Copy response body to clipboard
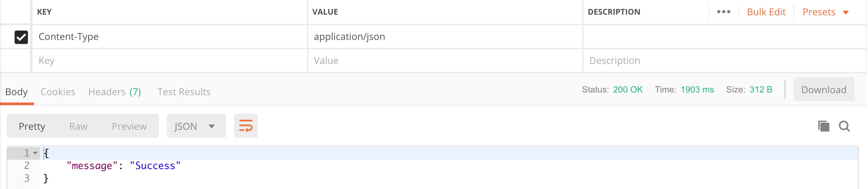 [x=823, y=126]
